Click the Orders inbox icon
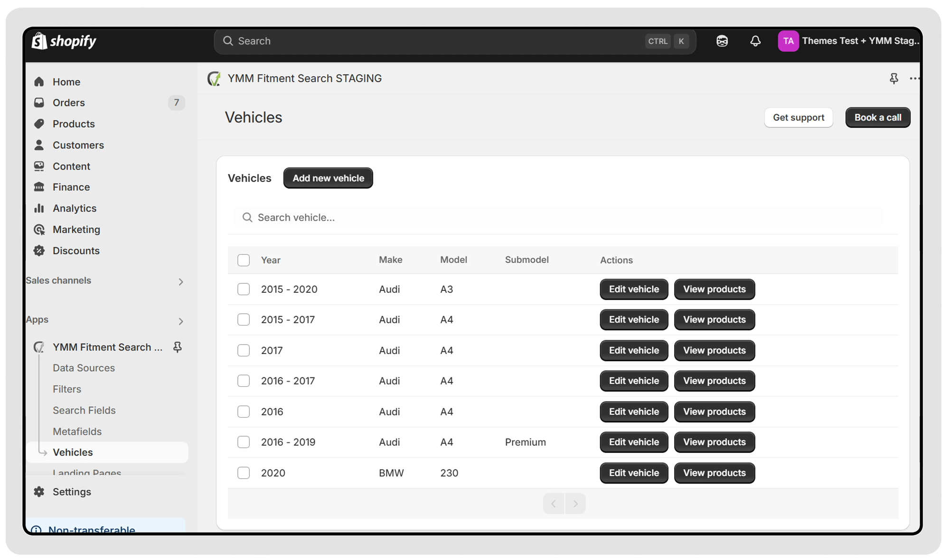949x560 pixels. 39,103
